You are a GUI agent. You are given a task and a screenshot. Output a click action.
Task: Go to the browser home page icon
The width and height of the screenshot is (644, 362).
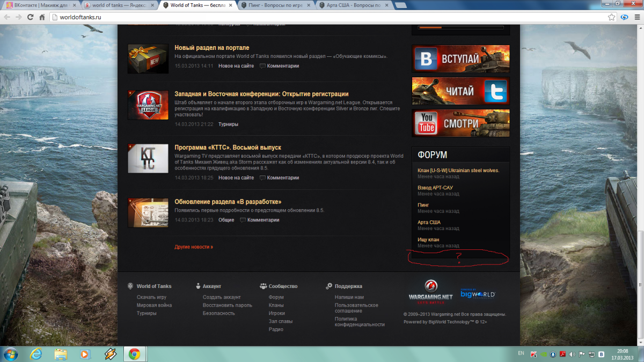(42, 17)
